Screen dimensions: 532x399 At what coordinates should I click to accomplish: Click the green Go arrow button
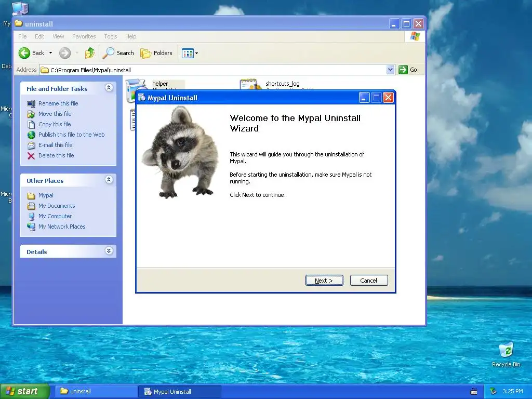[x=403, y=70]
